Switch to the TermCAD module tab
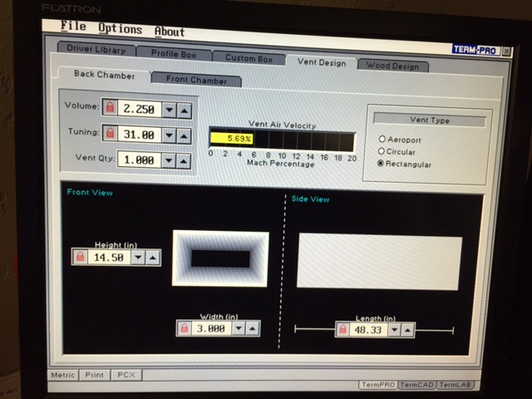Screen dimensions: 532x399 coord(416,385)
